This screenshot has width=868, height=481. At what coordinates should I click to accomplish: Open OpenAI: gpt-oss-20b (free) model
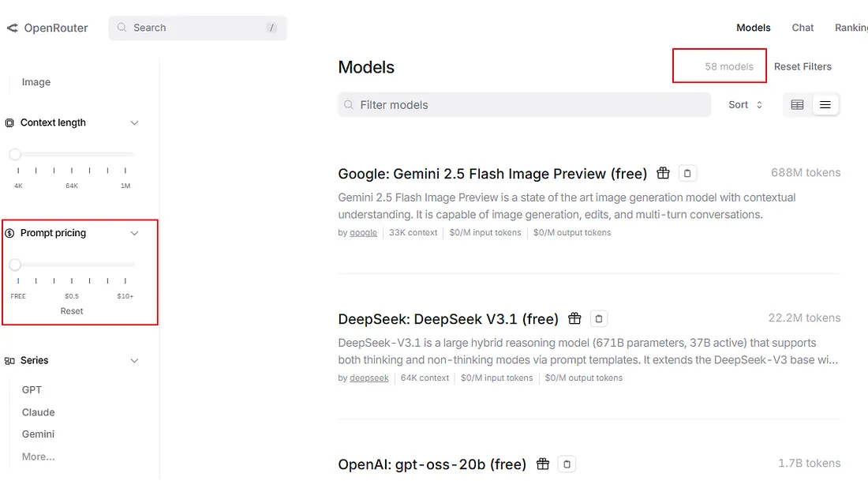point(432,464)
